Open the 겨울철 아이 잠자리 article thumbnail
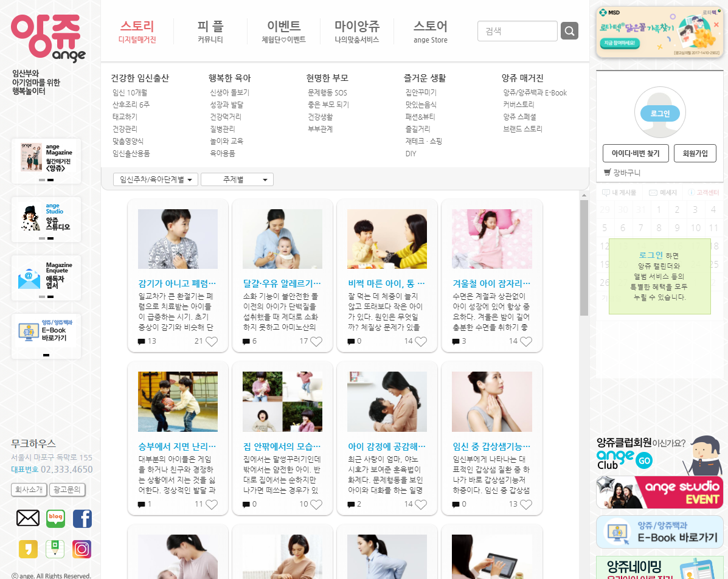Image resolution: width=728 pixels, height=579 pixels. (x=492, y=239)
